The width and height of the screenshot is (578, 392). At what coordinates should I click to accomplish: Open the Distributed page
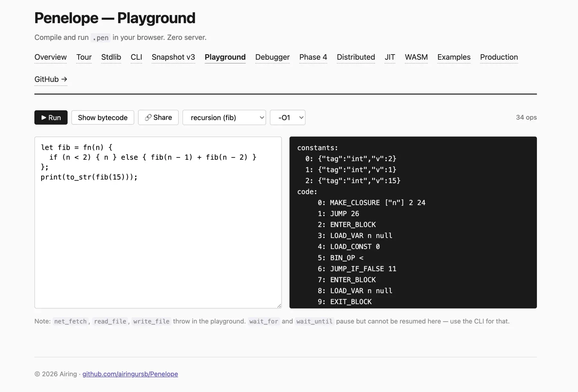356,57
